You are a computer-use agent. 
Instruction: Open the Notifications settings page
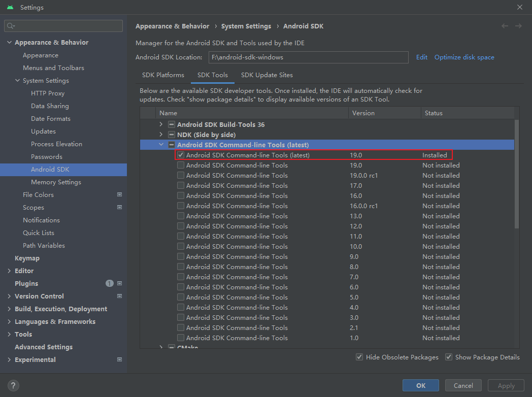(x=42, y=220)
